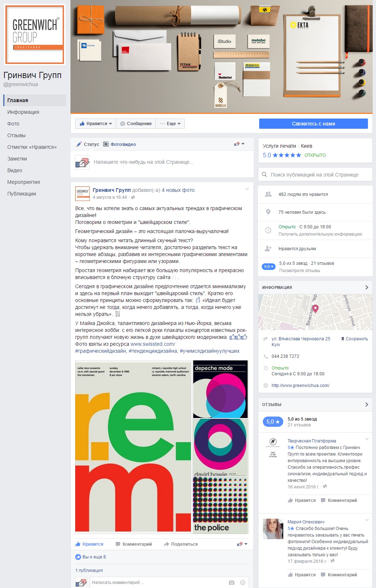Open the liking-as identity dropdown below the post
Screen dimensions: 376x588
[x=242, y=544]
